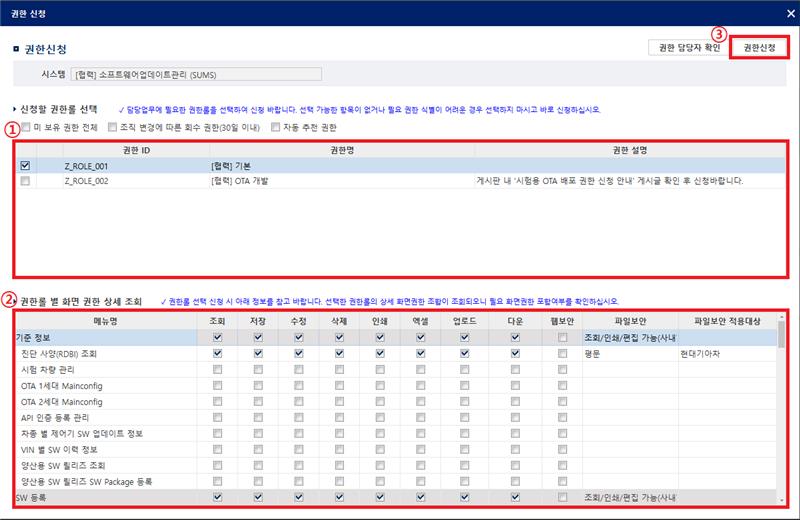The image size is (800, 520).
Task: Check 조회 checkbox for 시험 차량 관리
Action: 217,369
